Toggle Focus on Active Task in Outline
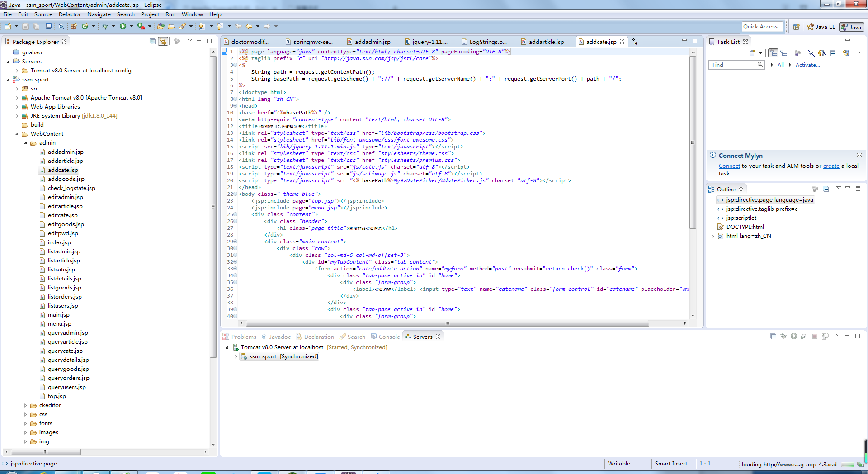The height and width of the screenshot is (474, 868). [815, 189]
